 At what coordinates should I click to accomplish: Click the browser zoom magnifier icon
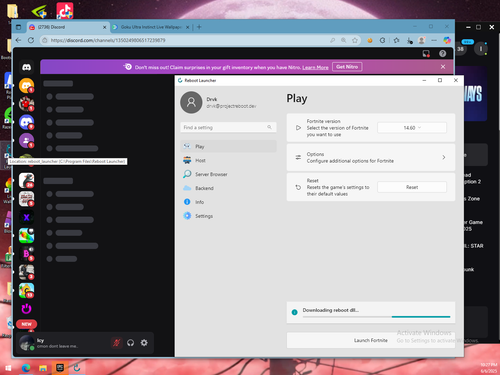(343, 40)
